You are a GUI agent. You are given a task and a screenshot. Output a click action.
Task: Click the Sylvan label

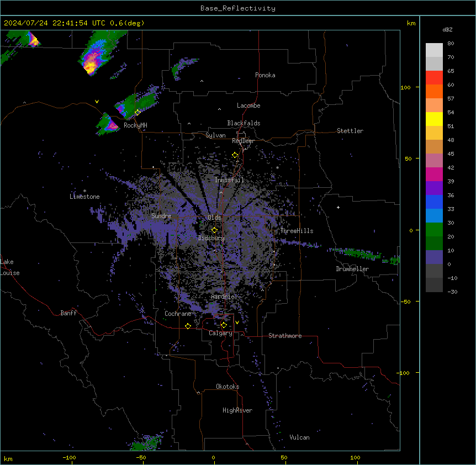pyautogui.click(x=215, y=135)
